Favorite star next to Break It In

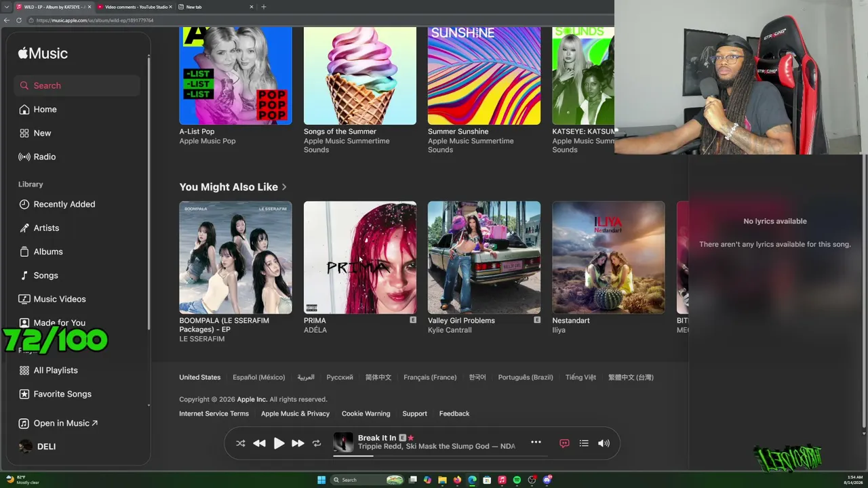coord(411,438)
